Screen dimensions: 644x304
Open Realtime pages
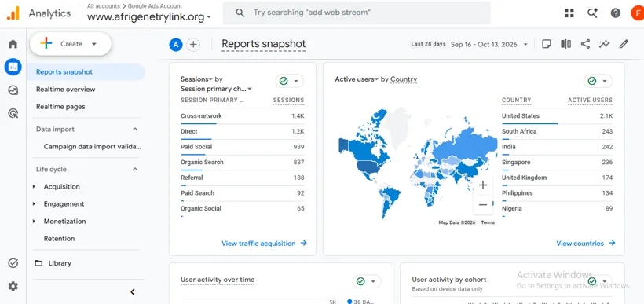(x=60, y=106)
